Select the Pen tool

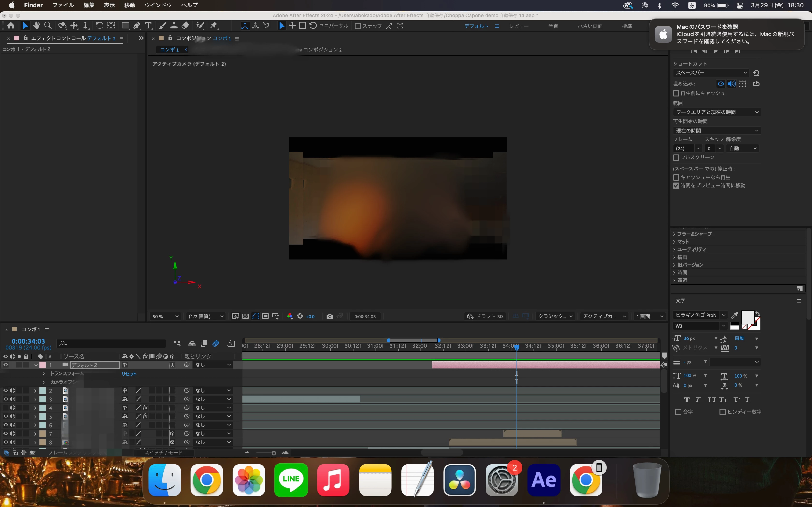click(x=137, y=26)
